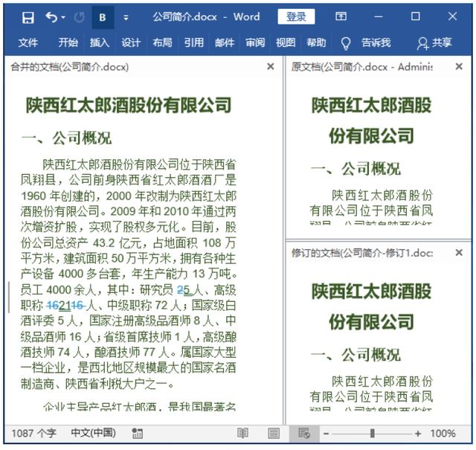Switch to the 审阅 ribbon tab
The image size is (476, 450).
point(255,42)
